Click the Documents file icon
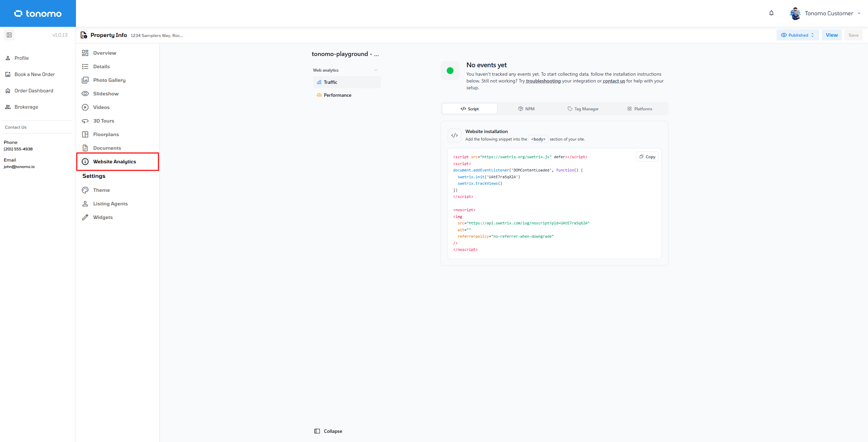The image size is (868, 442). (x=85, y=148)
